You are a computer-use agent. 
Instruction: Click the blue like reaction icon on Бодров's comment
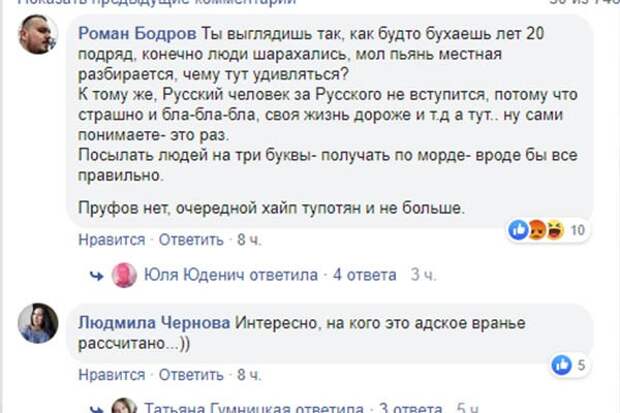tap(518, 230)
